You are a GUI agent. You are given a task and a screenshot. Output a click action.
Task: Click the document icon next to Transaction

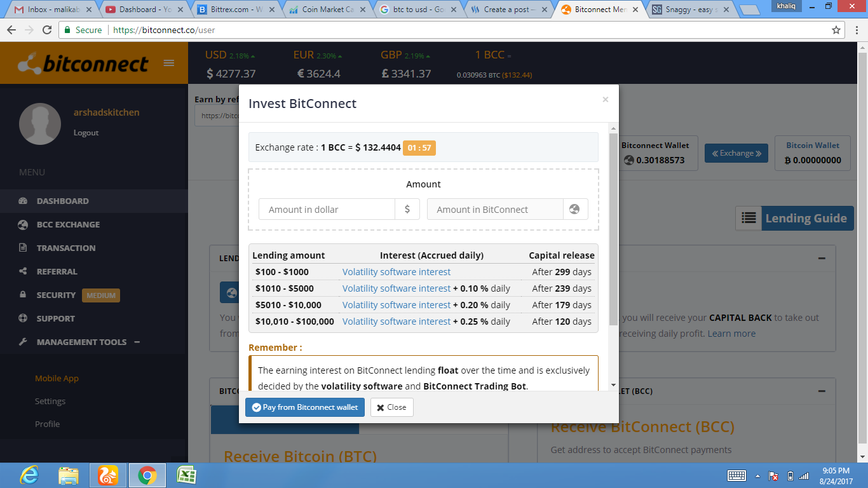coord(24,248)
